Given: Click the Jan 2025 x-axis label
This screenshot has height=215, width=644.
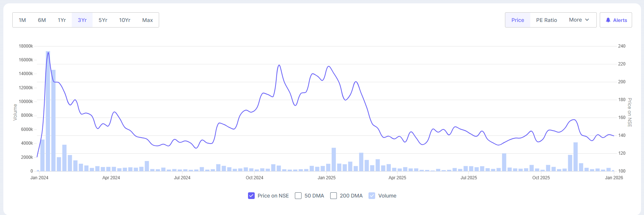Looking at the screenshot, I should [326, 178].
